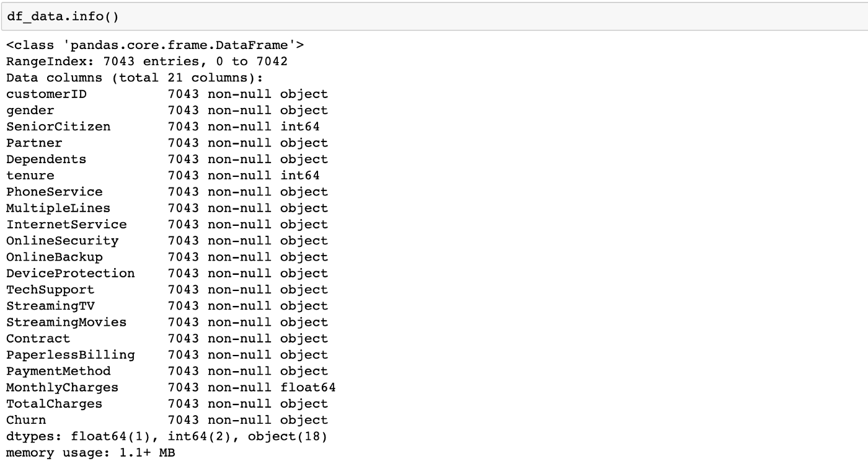Viewport: 868px width, 466px height.
Task: Select the DeviceProtection row
Action: 167,274
